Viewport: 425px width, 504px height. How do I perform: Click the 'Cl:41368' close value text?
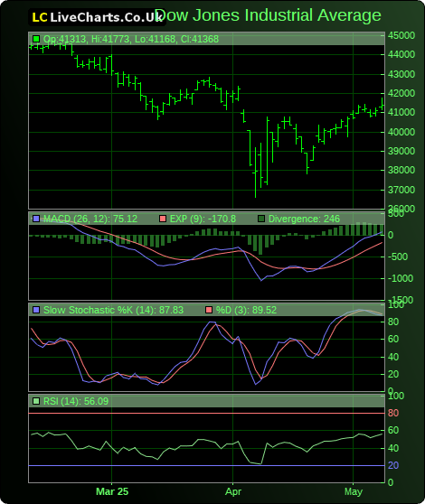click(x=200, y=39)
